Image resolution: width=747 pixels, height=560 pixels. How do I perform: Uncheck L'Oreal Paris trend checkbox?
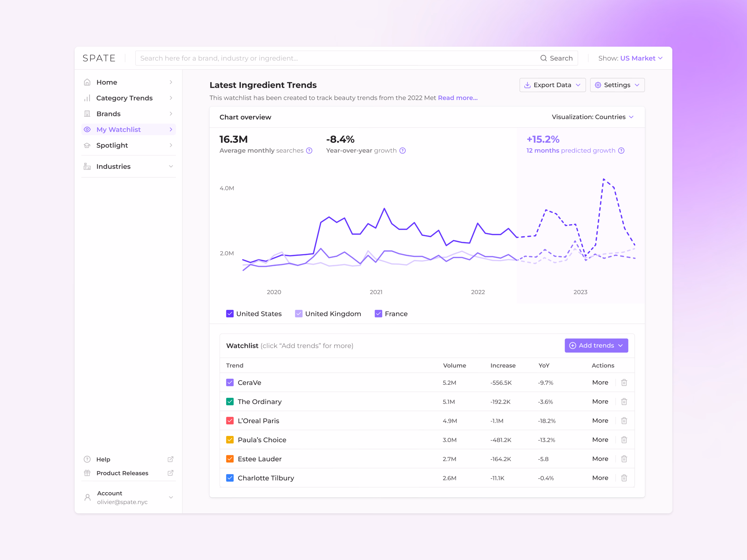[x=230, y=421]
